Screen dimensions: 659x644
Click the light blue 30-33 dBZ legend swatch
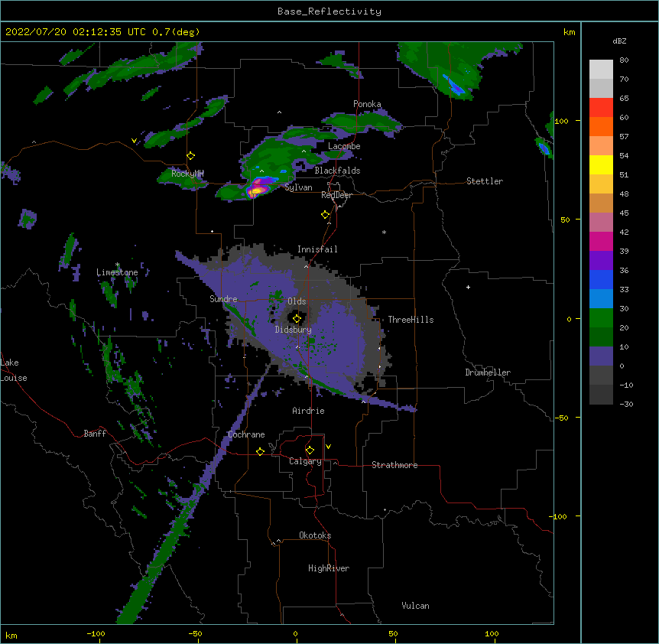601,298
